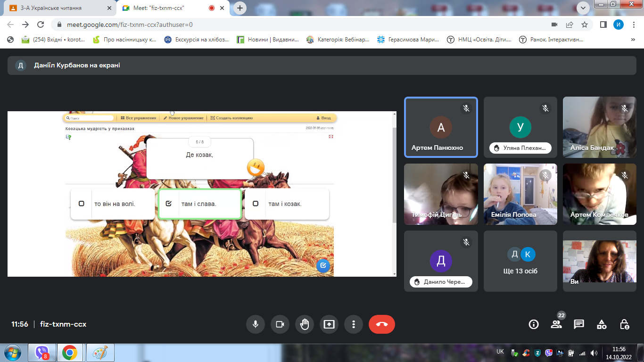Check the 'там і козак.' checkbox
This screenshot has height=362, width=644.
pyautogui.click(x=256, y=204)
